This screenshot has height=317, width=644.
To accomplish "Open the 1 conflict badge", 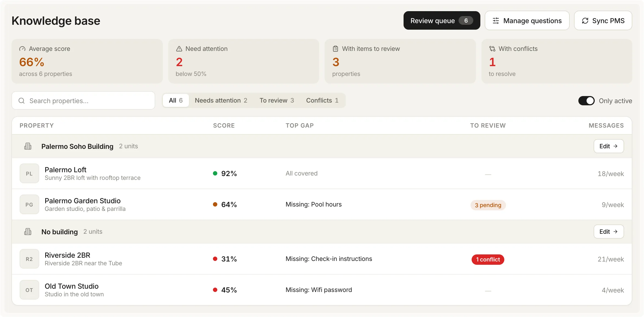I will [488, 259].
